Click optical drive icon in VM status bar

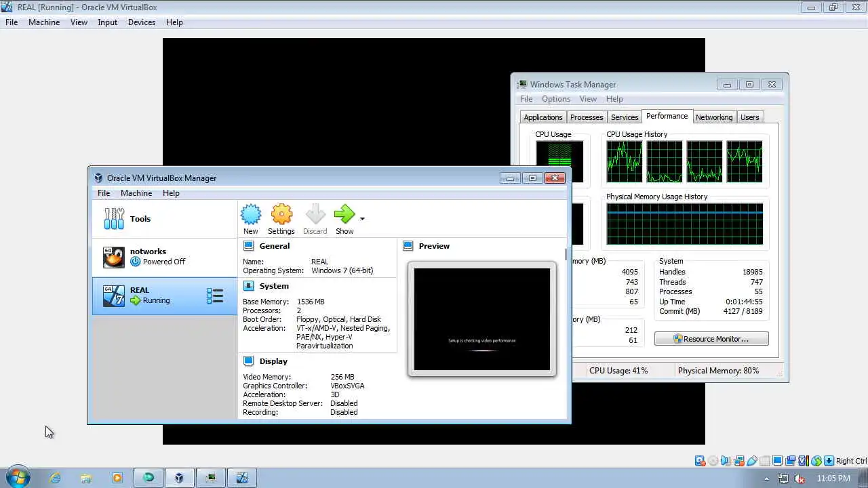713,461
